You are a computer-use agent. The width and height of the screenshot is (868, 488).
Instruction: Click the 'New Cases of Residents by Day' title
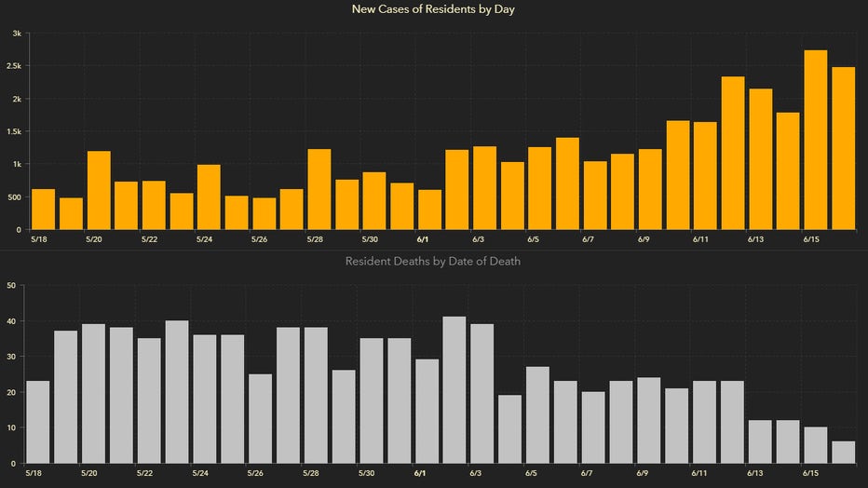click(x=433, y=9)
